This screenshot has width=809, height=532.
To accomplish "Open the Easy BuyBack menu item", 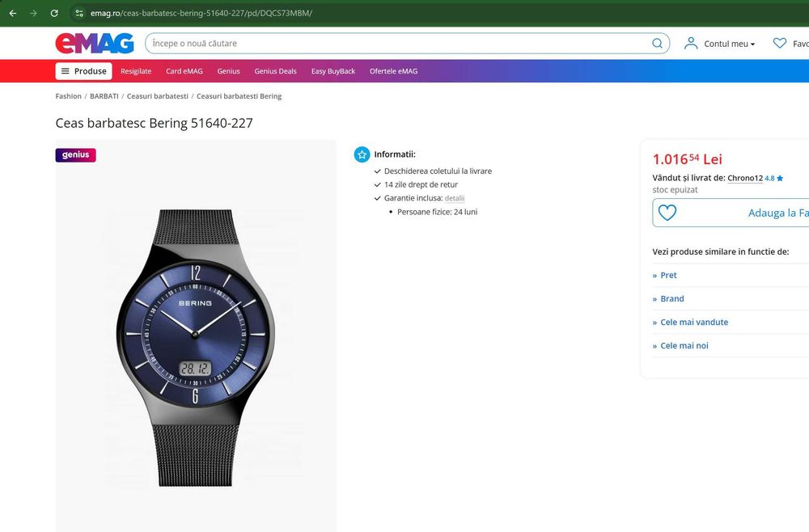I will click(333, 71).
